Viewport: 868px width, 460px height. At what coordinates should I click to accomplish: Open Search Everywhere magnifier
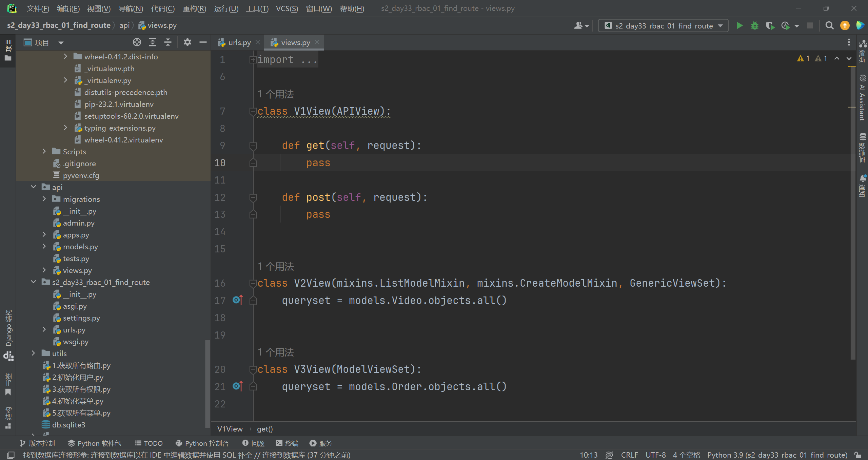[829, 26]
